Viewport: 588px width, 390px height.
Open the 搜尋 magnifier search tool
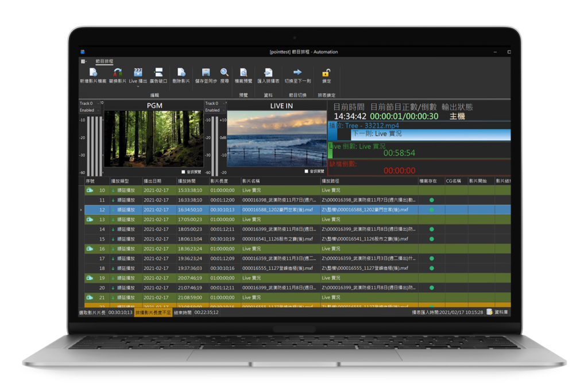pos(225,72)
